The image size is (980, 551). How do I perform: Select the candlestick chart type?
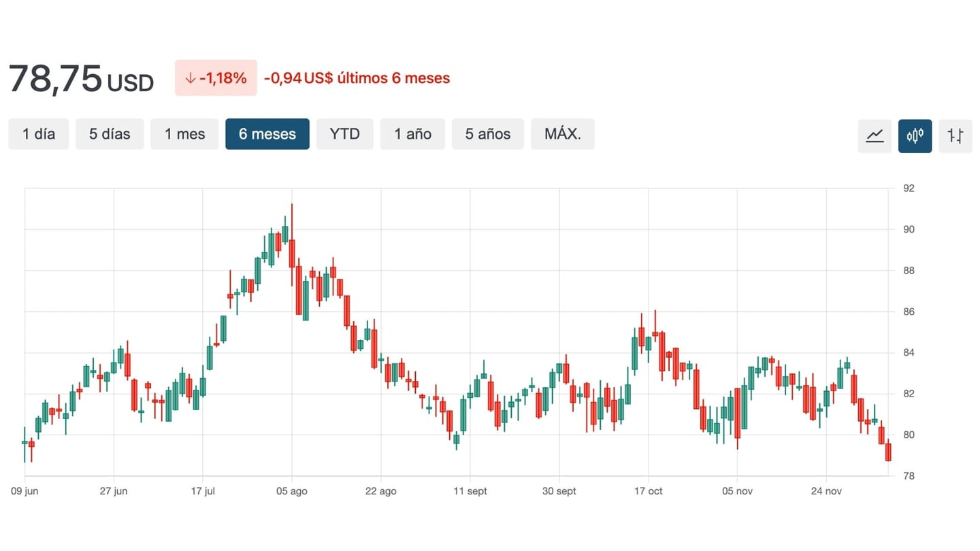pyautogui.click(x=915, y=136)
